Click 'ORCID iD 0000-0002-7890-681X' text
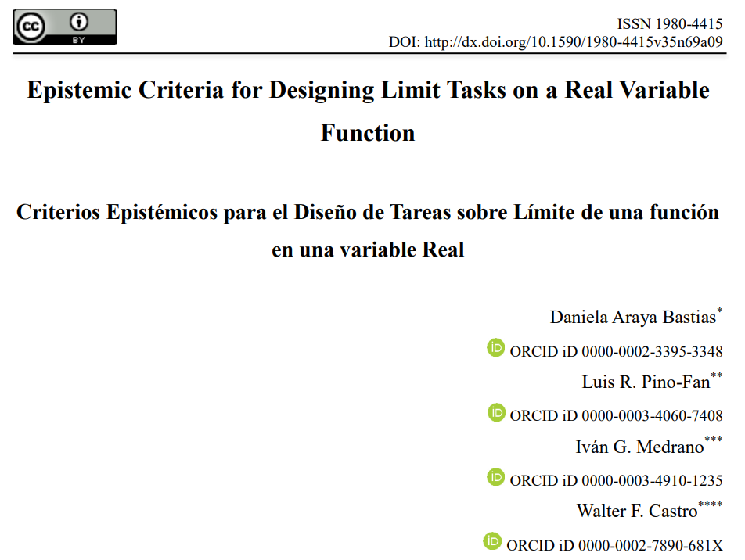 tap(615, 545)
